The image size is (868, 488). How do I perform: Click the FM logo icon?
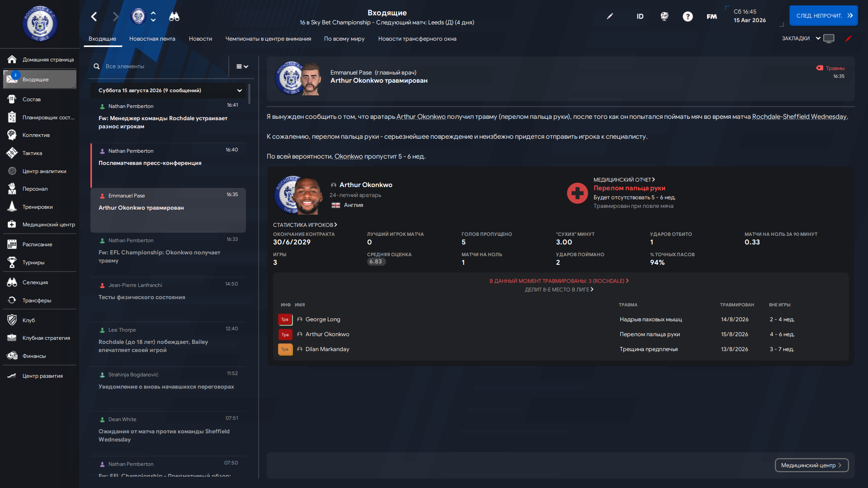712,17
